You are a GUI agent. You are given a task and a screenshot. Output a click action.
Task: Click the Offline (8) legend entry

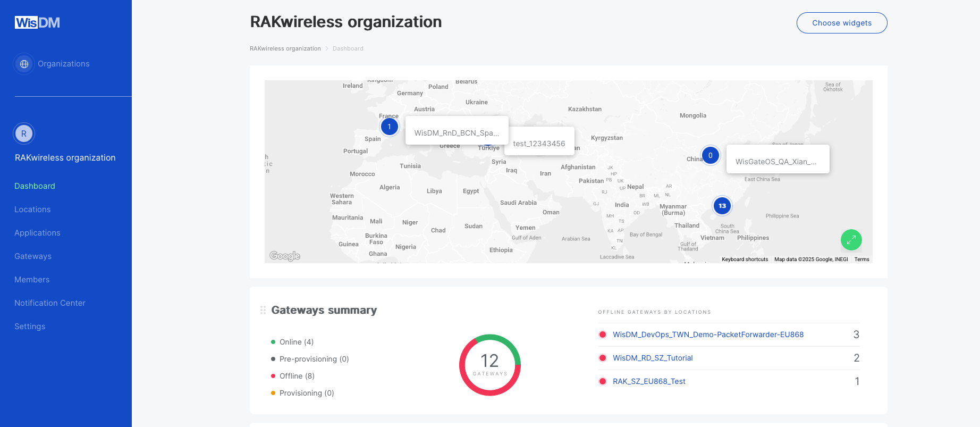click(x=293, y=376)
